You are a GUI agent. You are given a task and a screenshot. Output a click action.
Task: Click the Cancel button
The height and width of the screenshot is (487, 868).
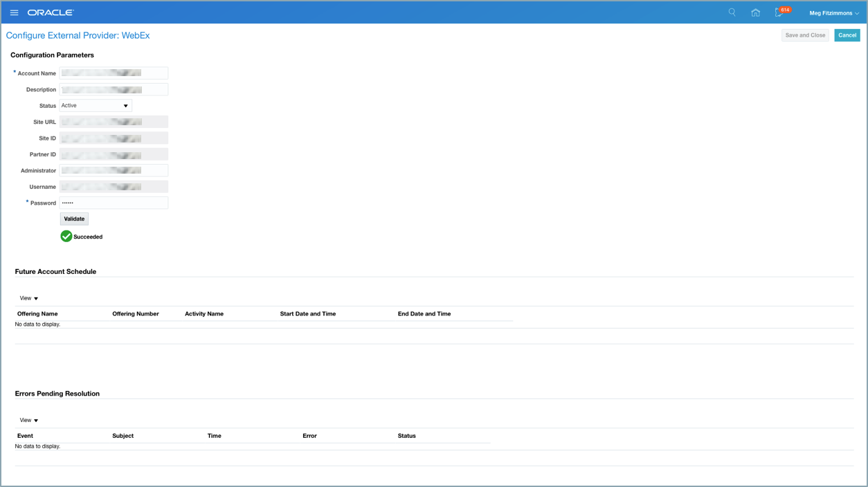coord(847,35)
